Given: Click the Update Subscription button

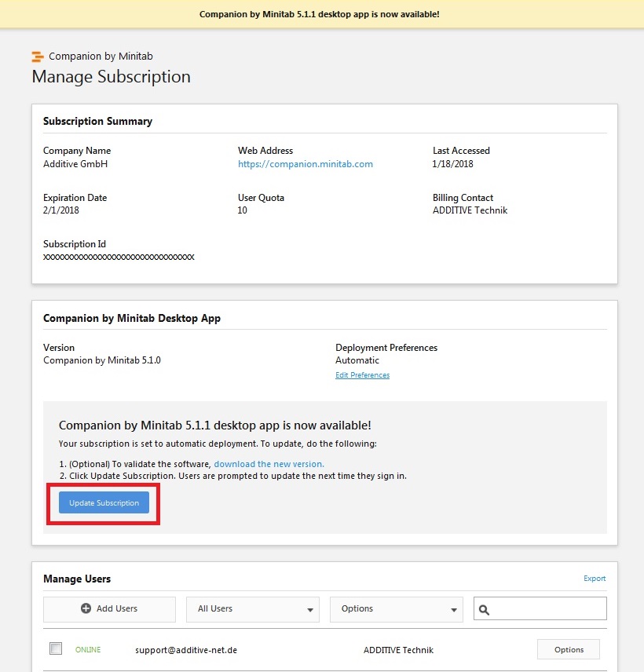Looking at the screenshot, I should click(104, 502).
